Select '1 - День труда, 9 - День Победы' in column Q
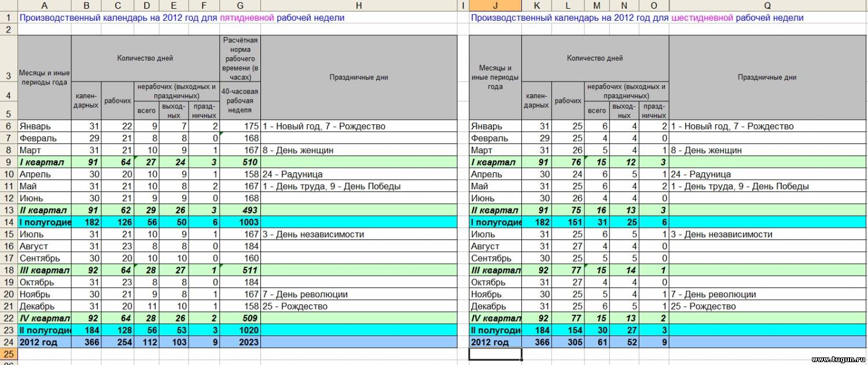This screenshot has width=868, height=365. click(x=768, y=186)
